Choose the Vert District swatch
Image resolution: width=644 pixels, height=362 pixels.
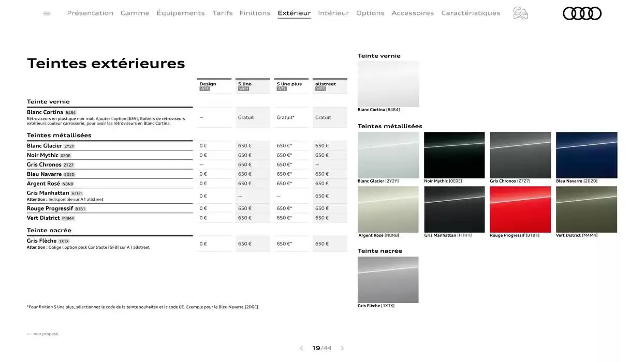(x=587, y=209)
